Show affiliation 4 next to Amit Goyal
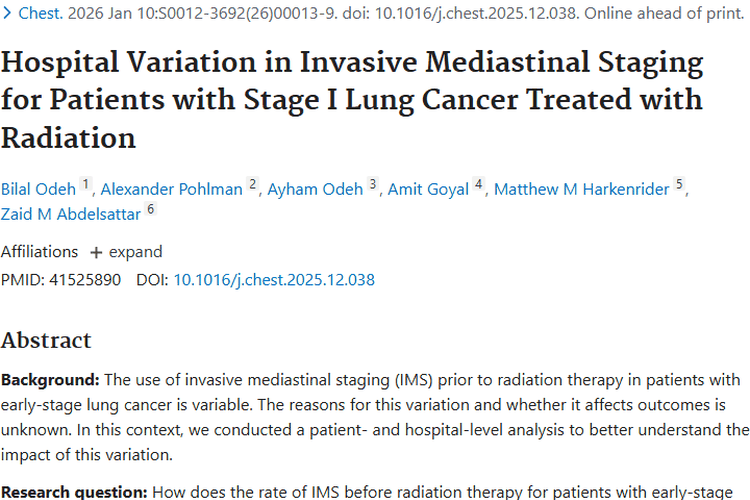Screen dimensions: 750x500 [479, 185]
